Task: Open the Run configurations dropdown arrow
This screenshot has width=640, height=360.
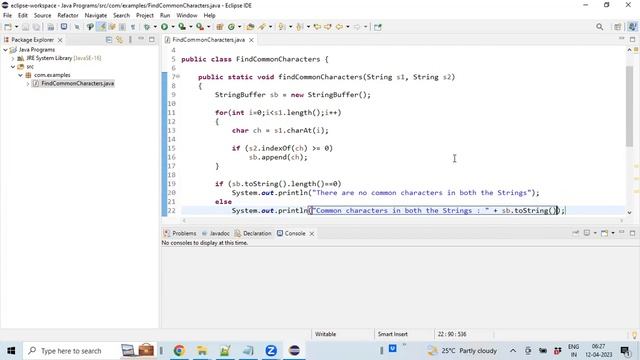Action: (x=173, y=27)
